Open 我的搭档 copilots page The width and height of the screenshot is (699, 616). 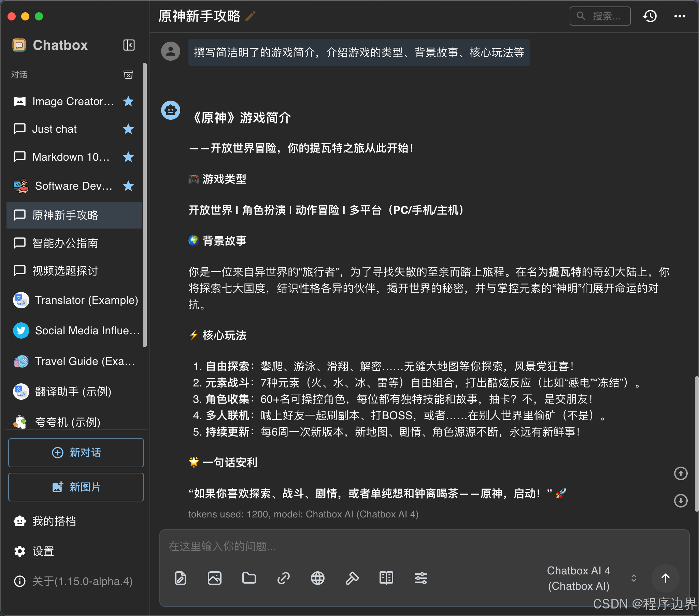pyautogui.click(x=44, y=521)
